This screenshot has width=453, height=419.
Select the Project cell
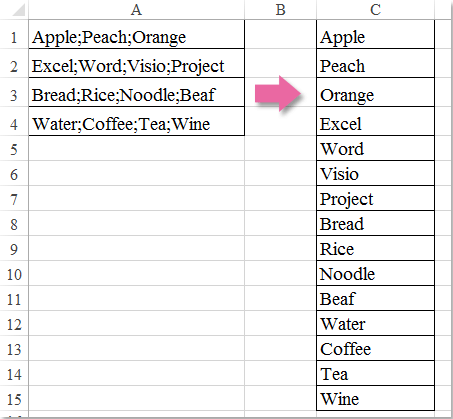(375, 198)
